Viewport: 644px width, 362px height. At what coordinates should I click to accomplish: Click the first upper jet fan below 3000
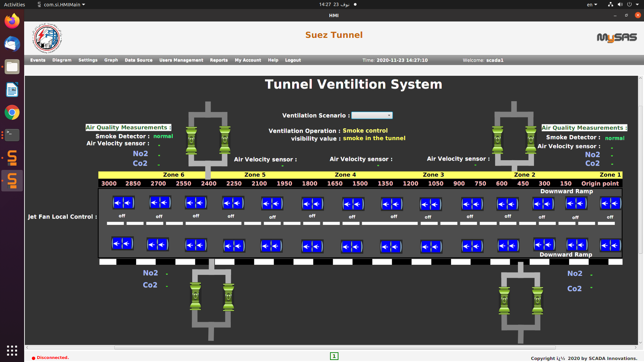pyautogui.click(x=123, y=203)
